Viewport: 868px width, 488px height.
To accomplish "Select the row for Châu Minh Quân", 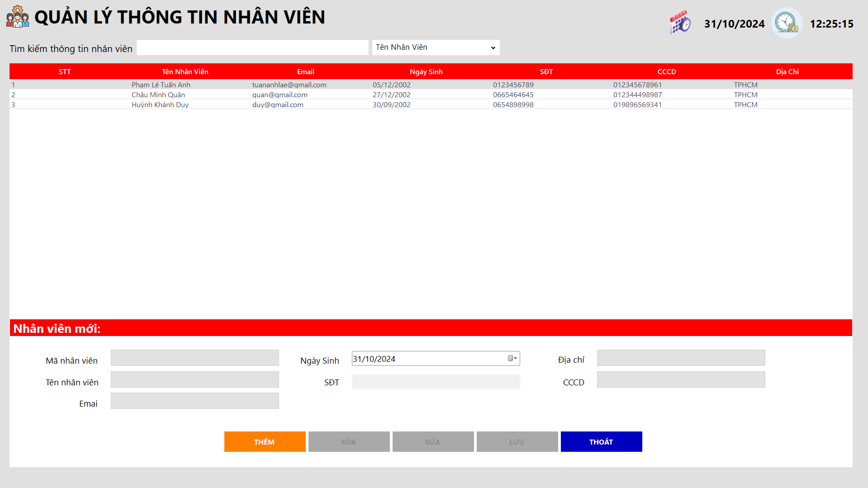I will pyautogui.click(x=431, y=95).
